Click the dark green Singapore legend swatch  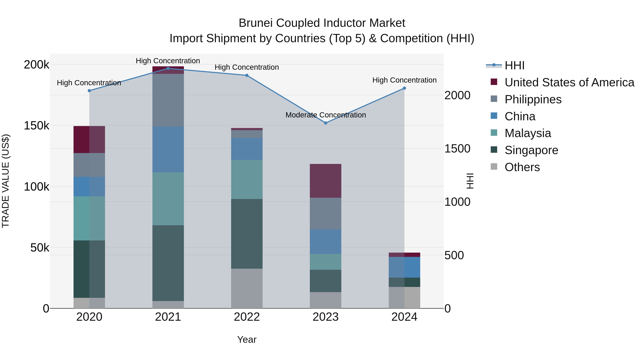click(494, 149)
